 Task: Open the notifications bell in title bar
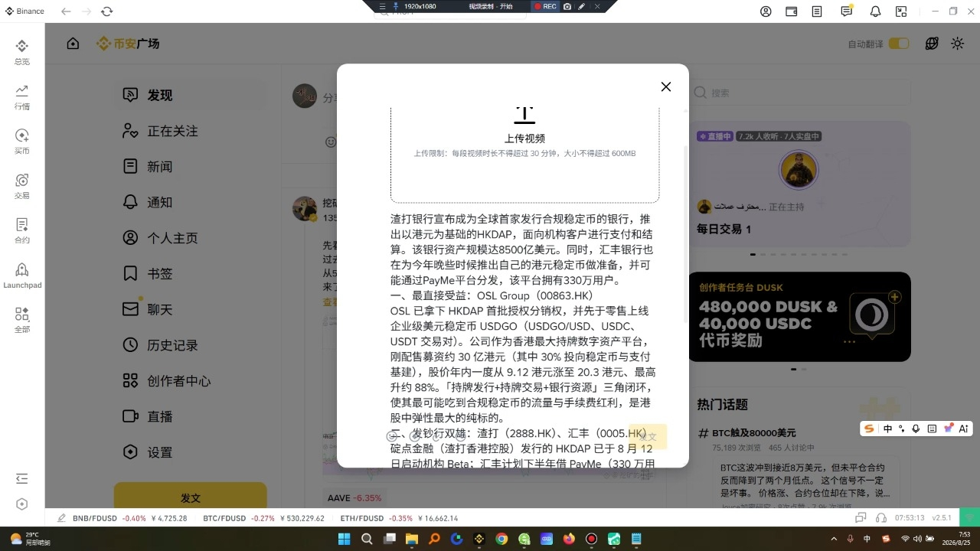875,11
